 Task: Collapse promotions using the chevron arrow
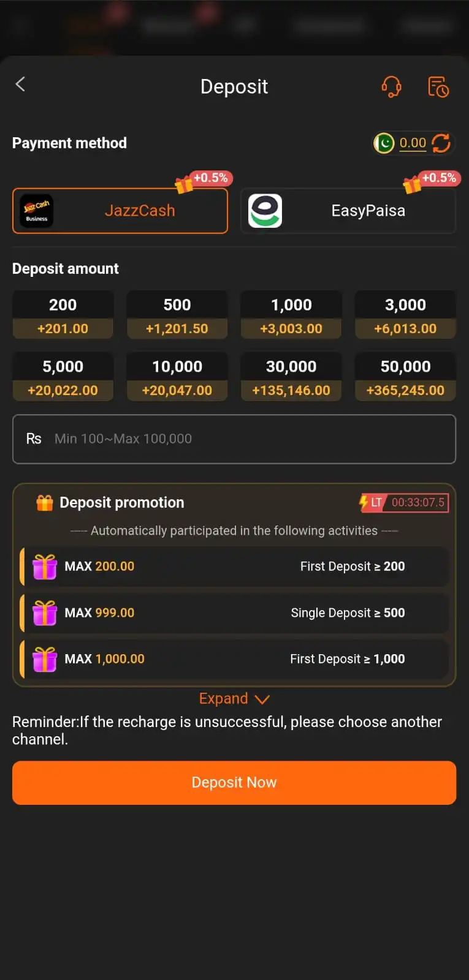[262, 699]
